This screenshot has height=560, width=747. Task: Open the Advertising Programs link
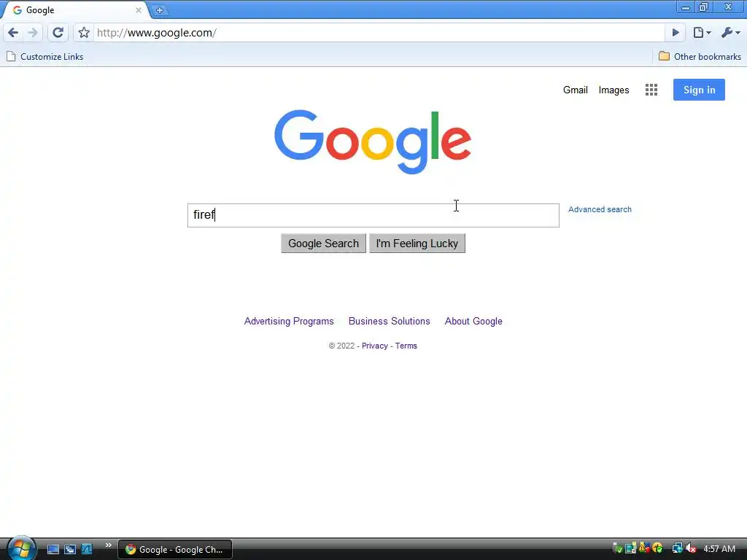[x=289, y=321]
